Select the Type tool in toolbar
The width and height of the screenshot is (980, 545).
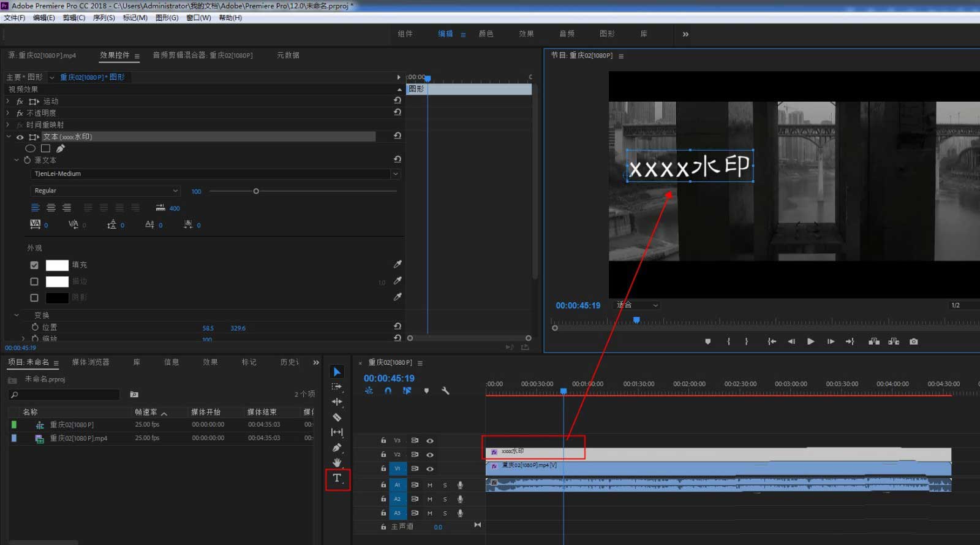pyautogui.click(x=337, y=478)
